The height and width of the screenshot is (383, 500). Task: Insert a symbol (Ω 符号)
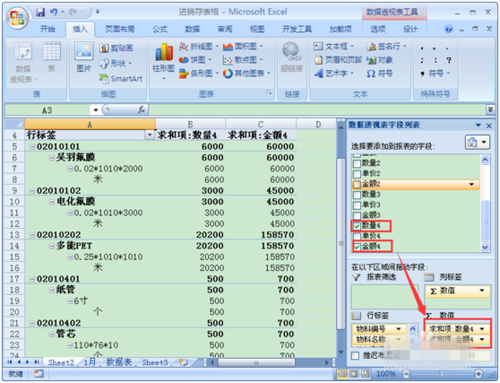[379, 73]
